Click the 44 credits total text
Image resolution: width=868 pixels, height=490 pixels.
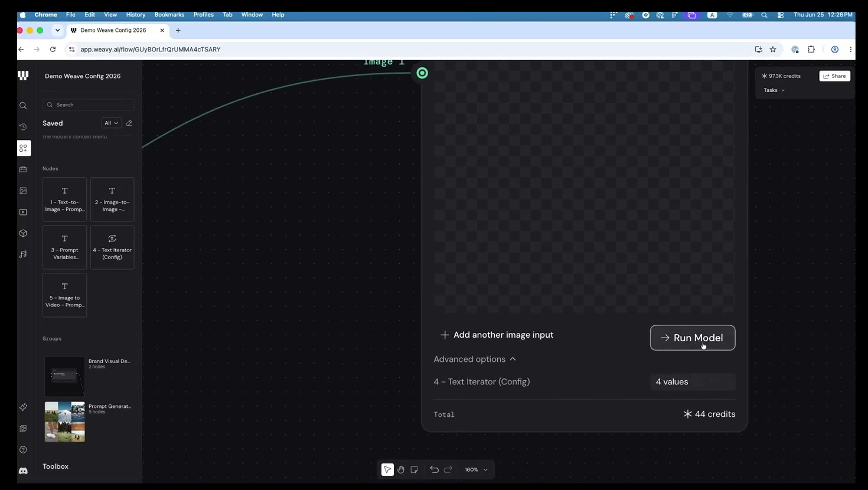pyautogui.click(x=709, y=414)
